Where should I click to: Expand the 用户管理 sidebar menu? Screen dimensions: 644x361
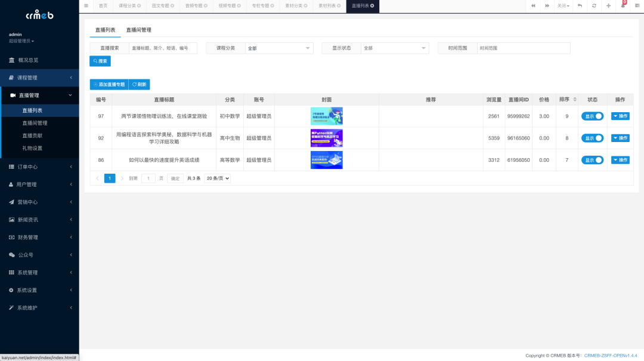tap(39, 184)
